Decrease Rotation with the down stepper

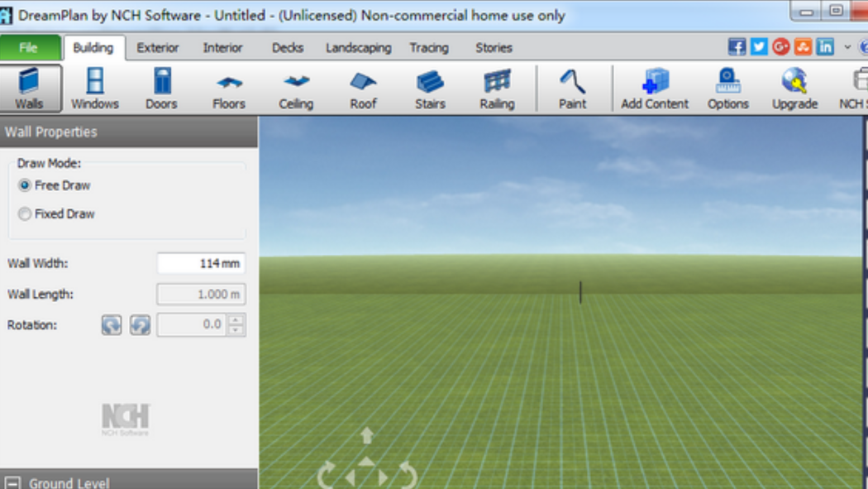coord(236,331)
